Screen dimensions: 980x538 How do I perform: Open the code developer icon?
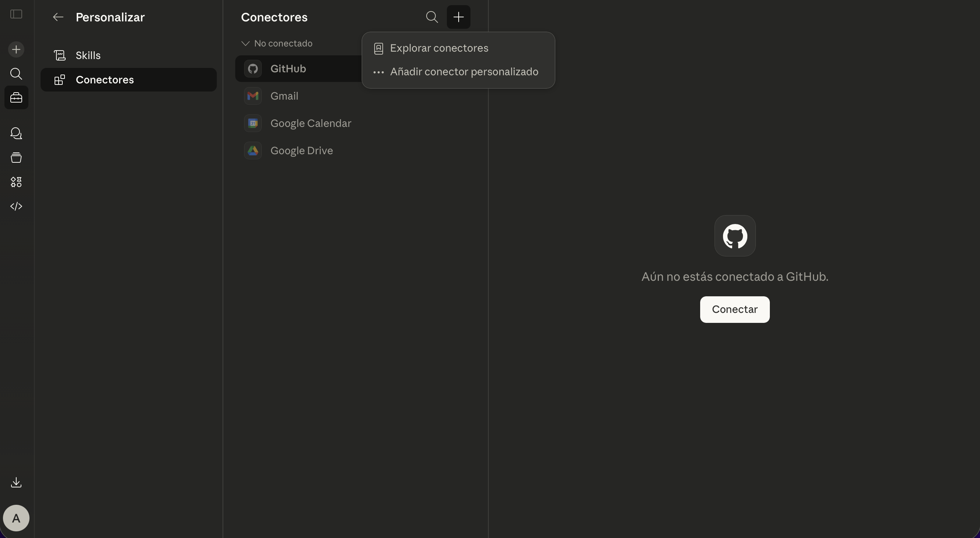pyautogui.click(x=16, y=206)
